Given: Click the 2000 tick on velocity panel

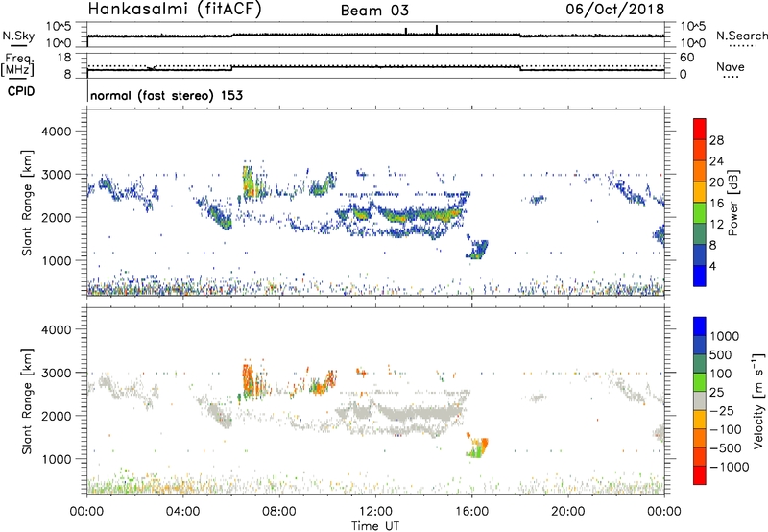Looking at the screenshot, I should point(56,416).
